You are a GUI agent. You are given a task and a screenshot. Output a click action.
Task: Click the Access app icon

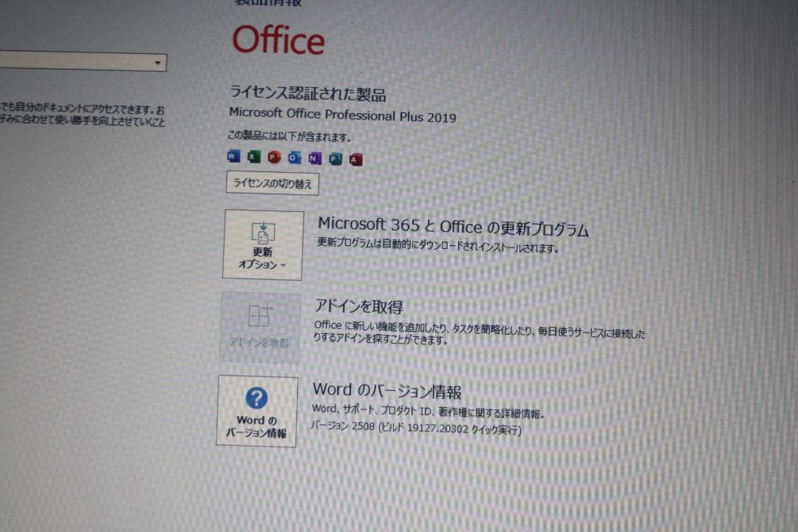coord(355,160)
